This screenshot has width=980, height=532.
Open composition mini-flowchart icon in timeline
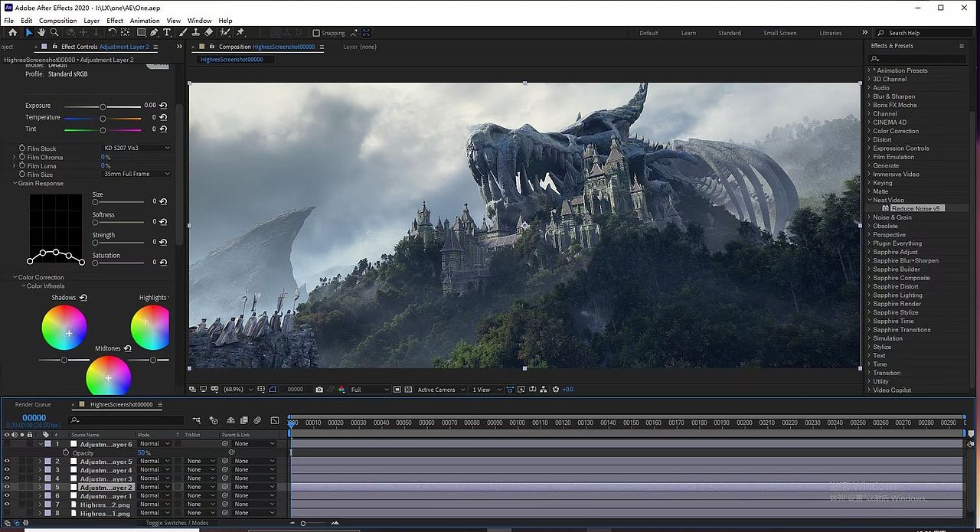pos(197,420)
